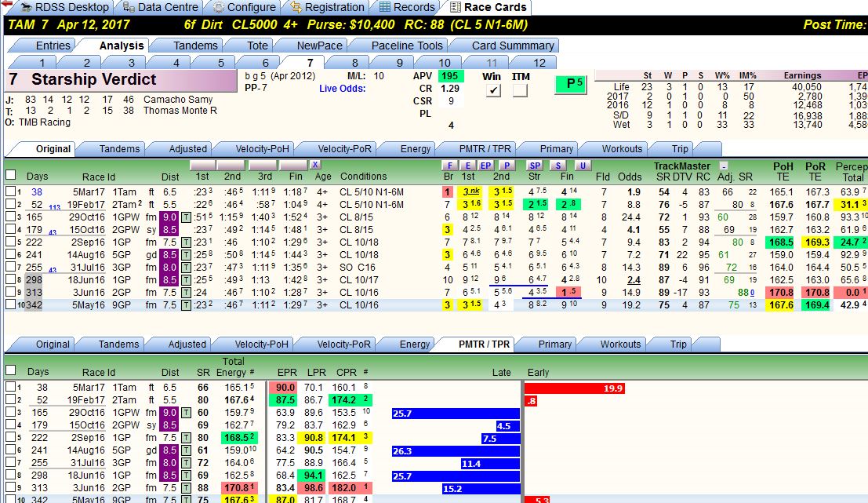The image size is (868, 503).
Task: Click the minus button beside TrackMaster header
Action: 723,165
